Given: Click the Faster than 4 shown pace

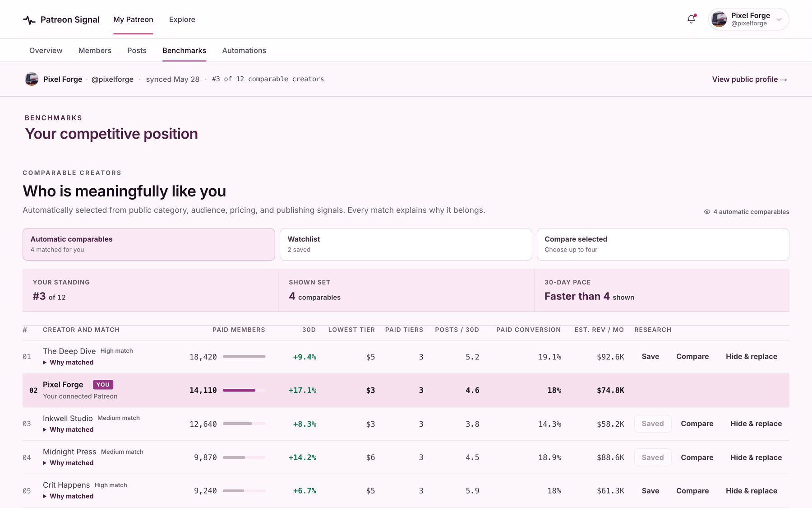Looking at the screenshot, I should click(589, 297).
